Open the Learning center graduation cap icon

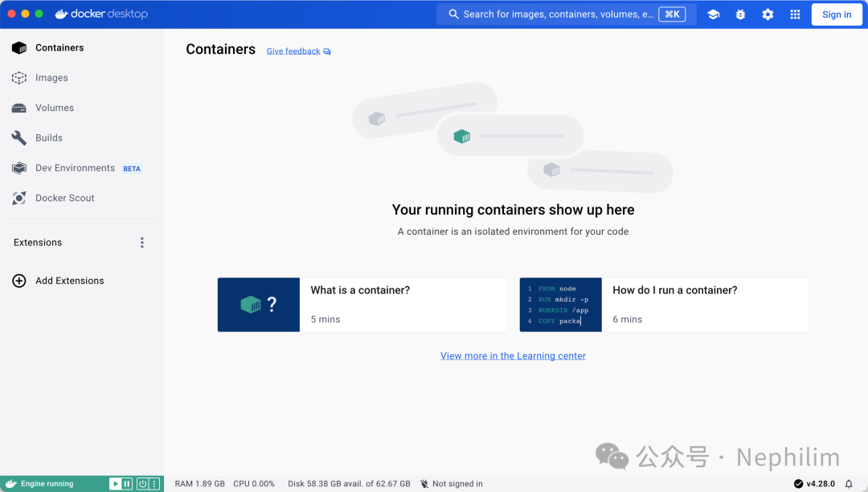(x=714, y=14)
